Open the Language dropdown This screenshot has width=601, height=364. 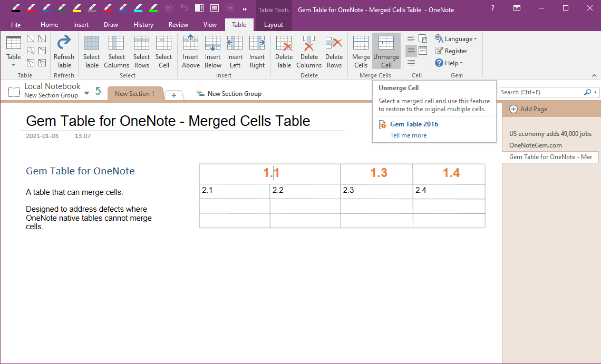[456, 38]
